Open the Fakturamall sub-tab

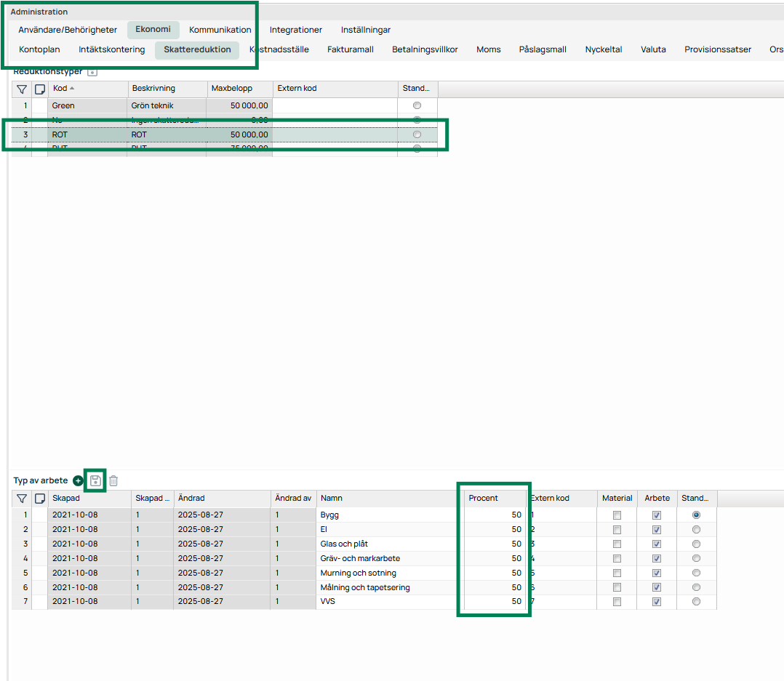[351, 49]
